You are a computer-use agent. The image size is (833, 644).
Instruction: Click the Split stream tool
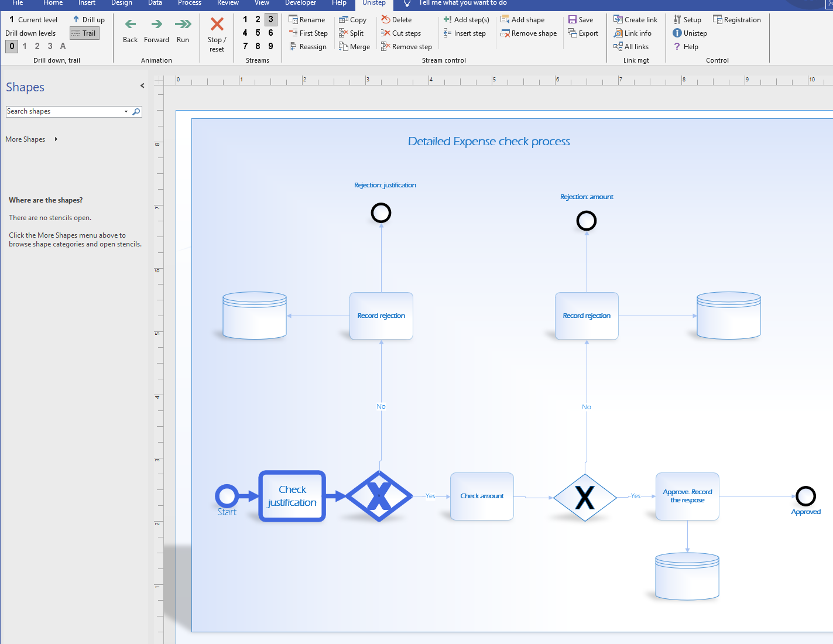[x=351, y=33]
